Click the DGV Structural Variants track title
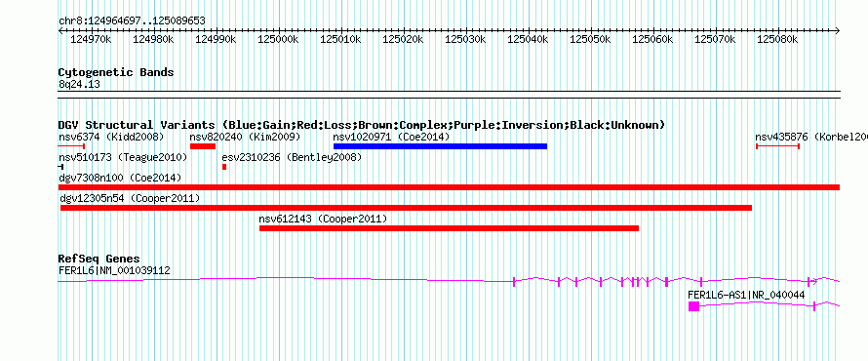This screenshot has width=868, height=361. pos(362,125)
